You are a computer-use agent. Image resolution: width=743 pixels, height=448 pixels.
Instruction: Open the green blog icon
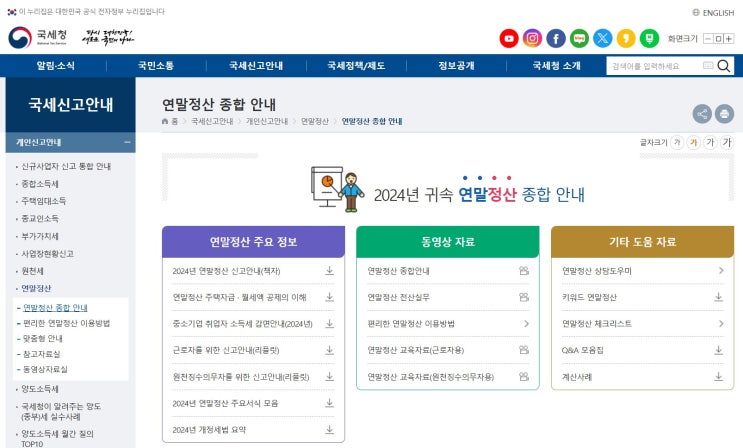point(579,38)
